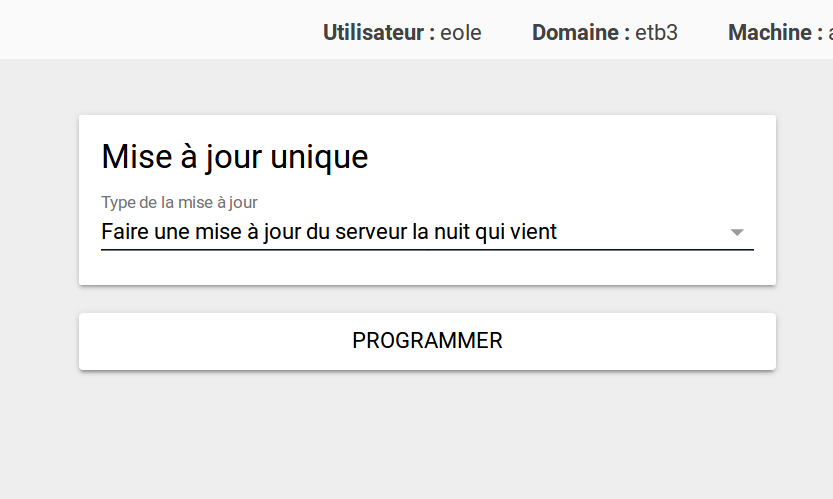This screenshot has height=499, width=833.
Task: Click the 'Utilisateur :' label in header
Action: 379,32
